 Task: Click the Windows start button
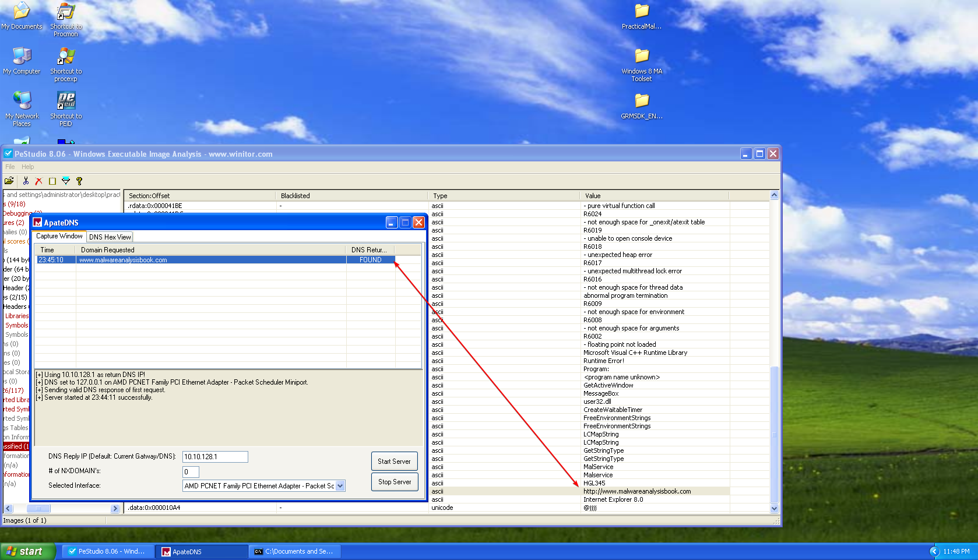point(27,551)
